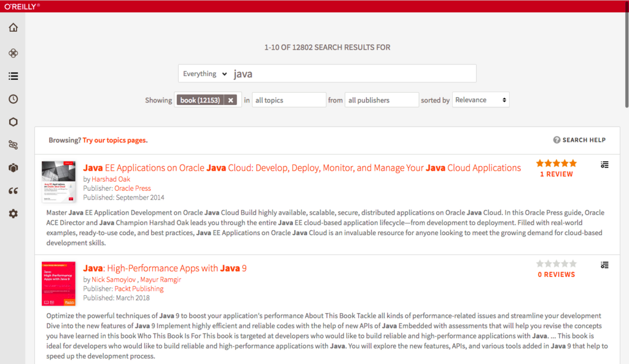
Task: Open the history clock icon in sidebar
Action: (14, 99)
